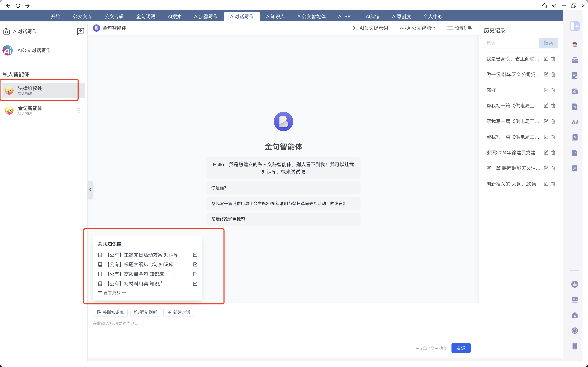The width and height of the screenshot is (588, 367).
Task: Collapse the left sidebar with the chevron handle
Action: tap(90, 190)
